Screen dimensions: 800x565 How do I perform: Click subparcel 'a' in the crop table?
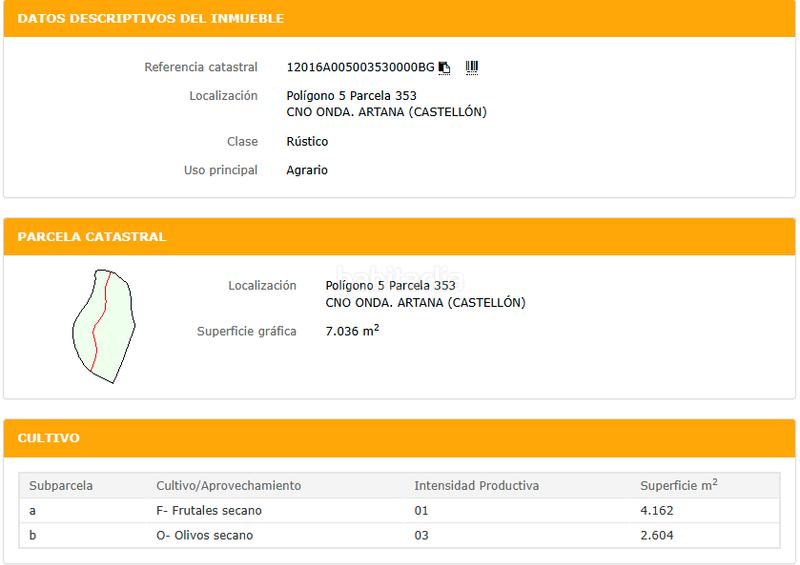tap(33, 511)
